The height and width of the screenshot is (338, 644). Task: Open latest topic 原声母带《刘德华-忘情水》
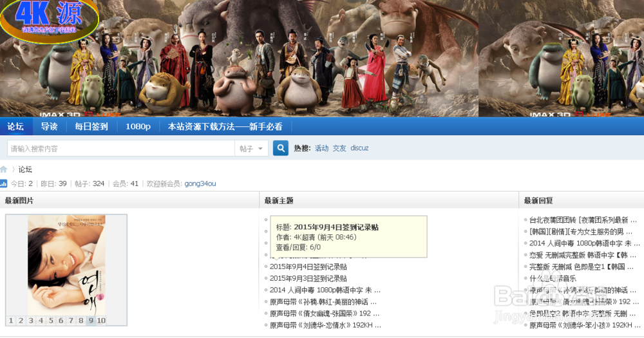pyautogui.click(x=325, y=325)
